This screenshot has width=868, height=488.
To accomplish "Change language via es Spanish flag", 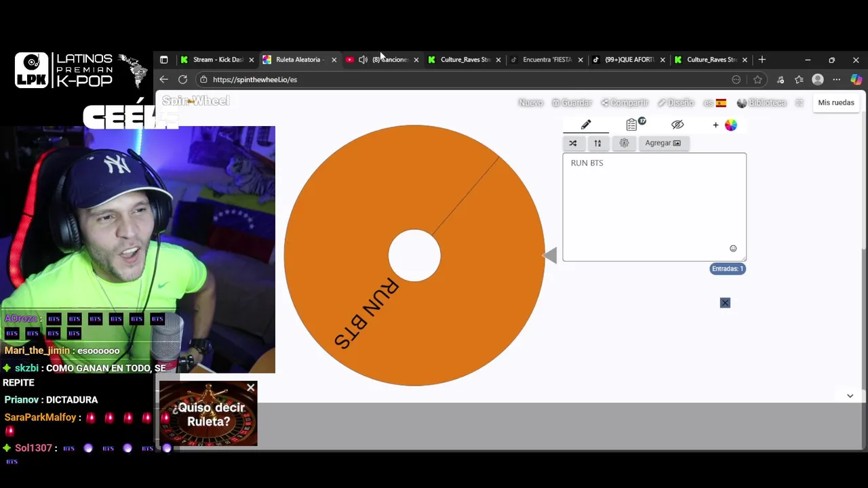I will click(x=715, y=102).
